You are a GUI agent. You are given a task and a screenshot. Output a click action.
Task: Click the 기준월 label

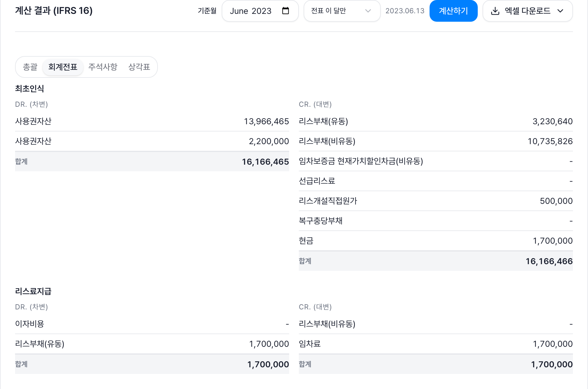pyautogui.click(x=207, y=11)
